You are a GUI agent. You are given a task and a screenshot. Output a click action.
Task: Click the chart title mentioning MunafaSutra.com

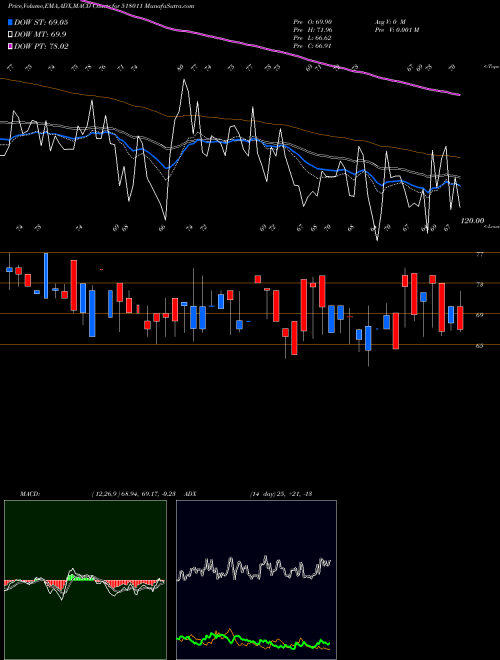tap(101, 6)
